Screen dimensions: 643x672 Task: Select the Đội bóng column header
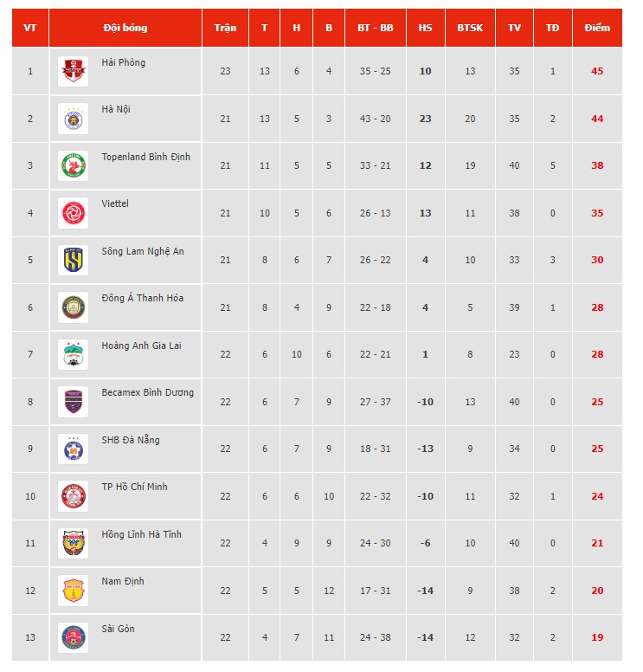125,28
